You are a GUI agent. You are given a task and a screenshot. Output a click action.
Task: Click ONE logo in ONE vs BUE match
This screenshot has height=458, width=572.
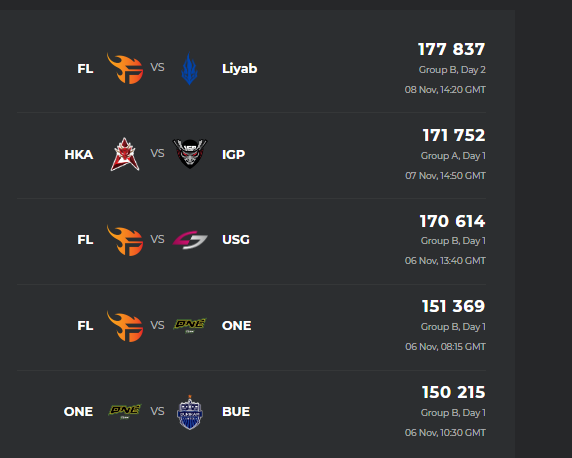[x=125, y=411]
